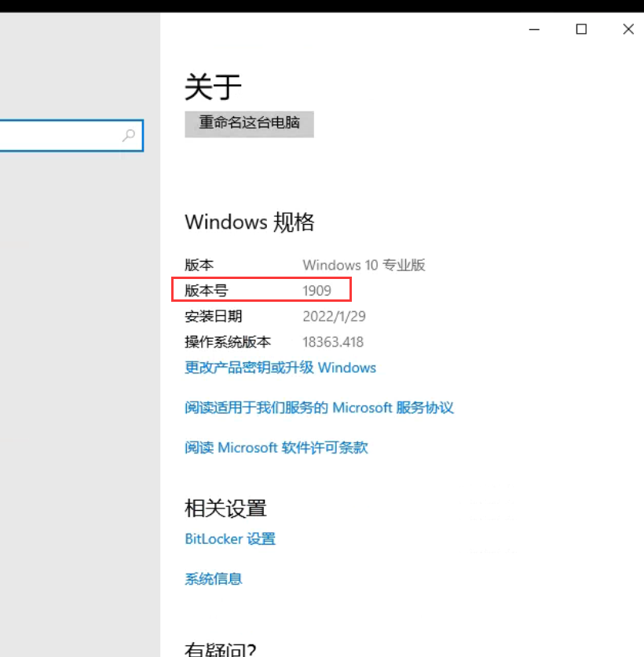Open 系统信息 link
The width and height of the screenshot is (644, 657).
pos(213,579)
